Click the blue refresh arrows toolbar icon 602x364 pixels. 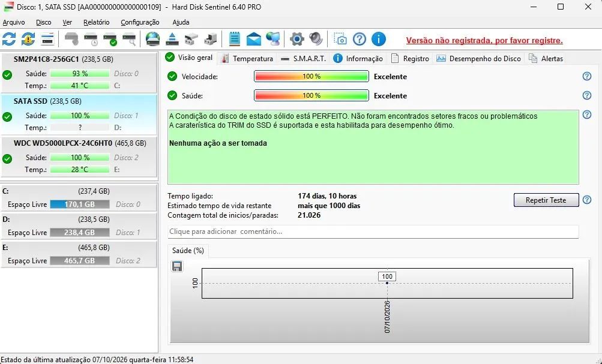[x=9, y=39]
